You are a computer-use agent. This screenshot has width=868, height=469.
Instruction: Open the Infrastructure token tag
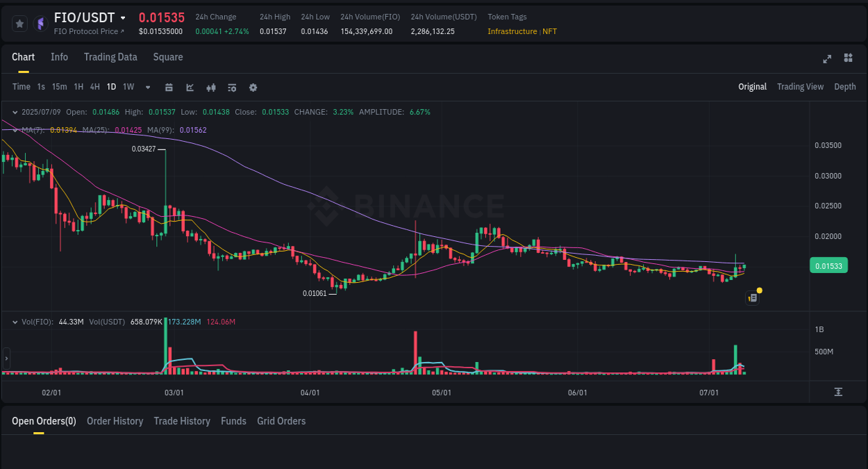point(512,31)
